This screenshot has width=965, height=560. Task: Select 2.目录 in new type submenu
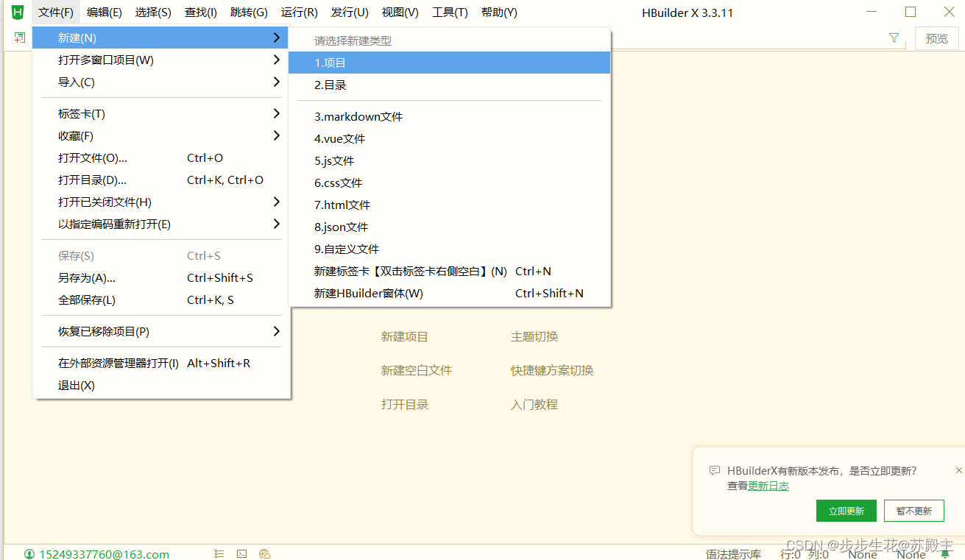pos(449,85)
